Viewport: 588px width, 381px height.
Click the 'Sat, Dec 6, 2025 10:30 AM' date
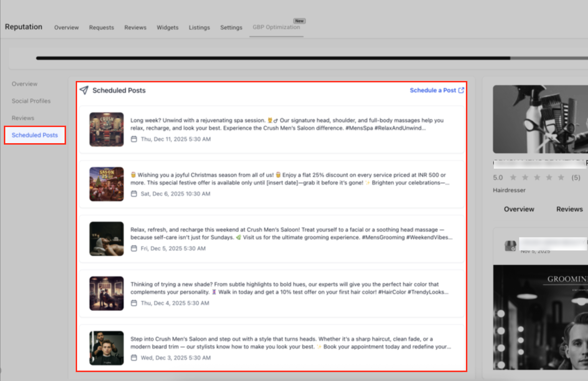click(175, 194)
